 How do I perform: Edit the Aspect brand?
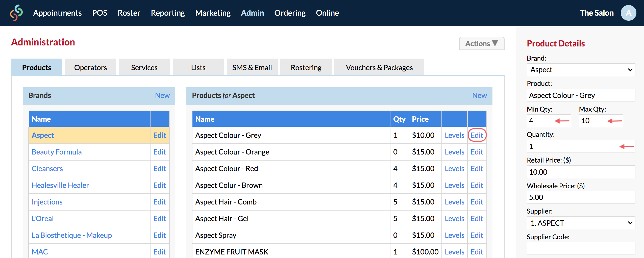coord(160,135)
